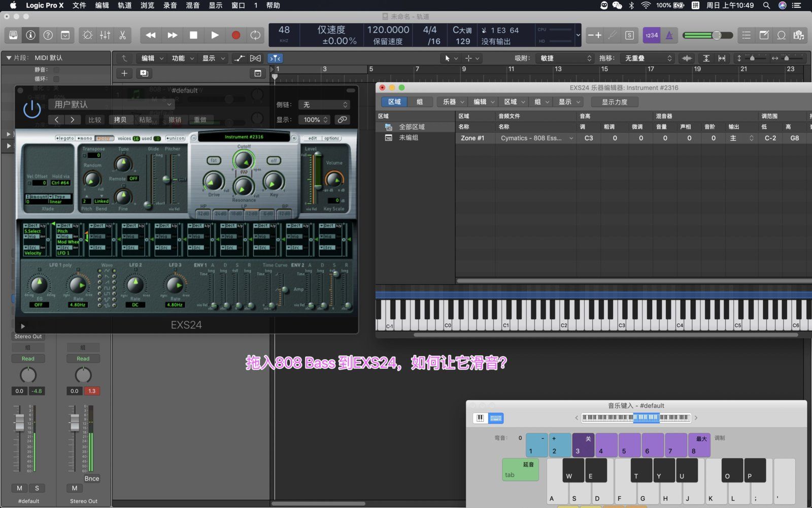Open the Loop Browser icon

pos(782,35)
